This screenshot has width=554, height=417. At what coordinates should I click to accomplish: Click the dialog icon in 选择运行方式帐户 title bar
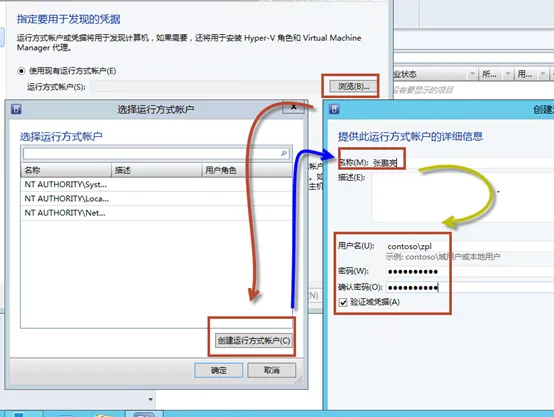click(16, 109)
